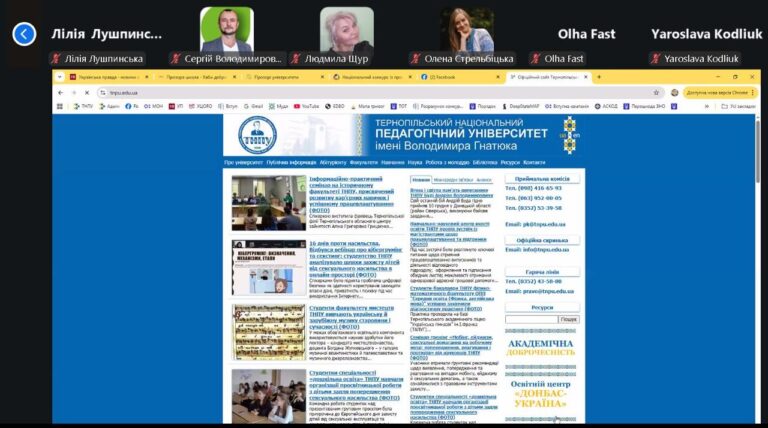
Task: Open the YouTube bookmark
Action: (x=307, y=106)
